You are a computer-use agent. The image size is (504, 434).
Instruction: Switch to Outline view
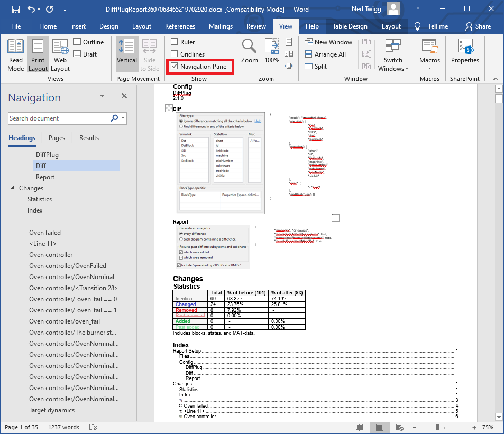click(89, 42)
